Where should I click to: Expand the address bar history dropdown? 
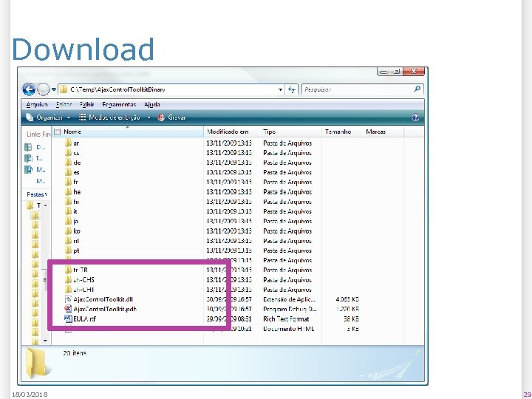[280, 89]
